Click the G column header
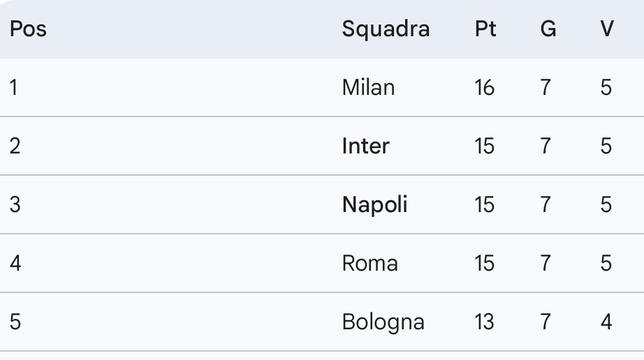 [x=548, y=29]
